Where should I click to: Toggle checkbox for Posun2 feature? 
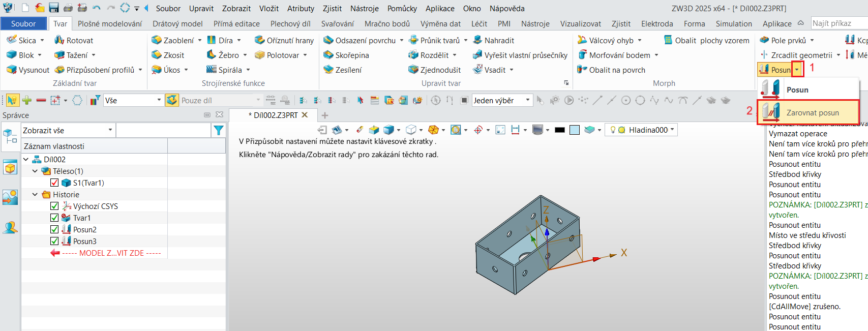pos(54,229)
